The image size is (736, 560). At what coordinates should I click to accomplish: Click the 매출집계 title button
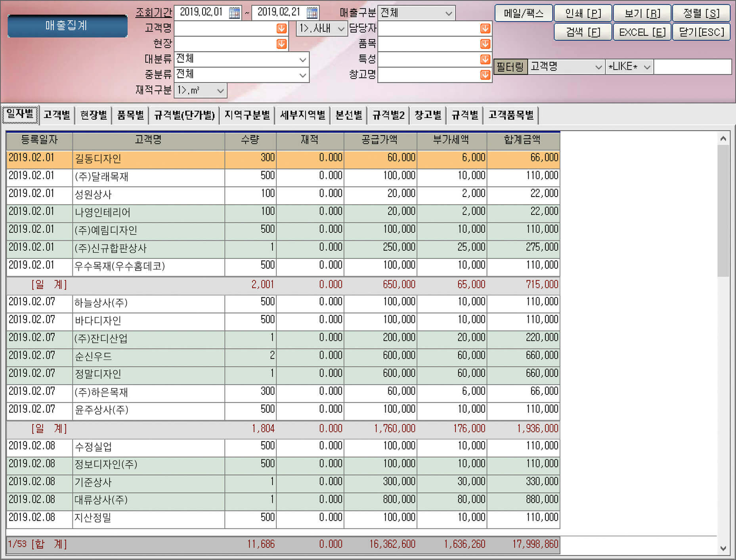67,26
